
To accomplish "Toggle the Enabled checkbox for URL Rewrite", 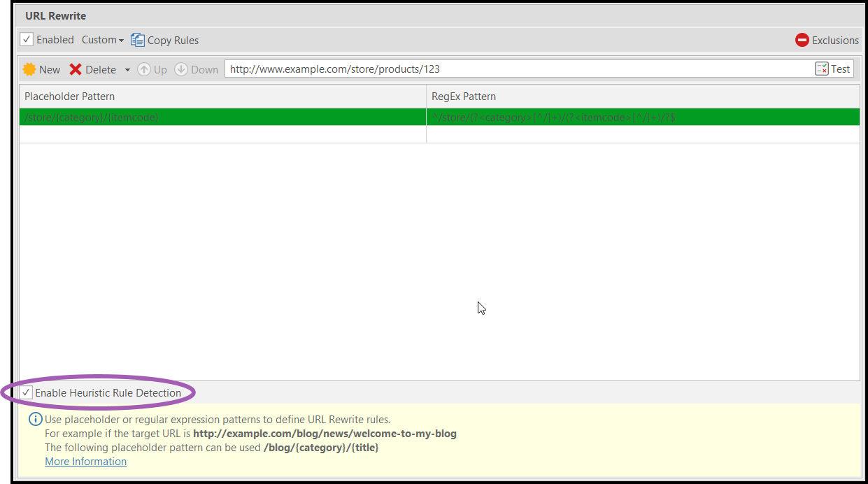I will pos(26,39).
